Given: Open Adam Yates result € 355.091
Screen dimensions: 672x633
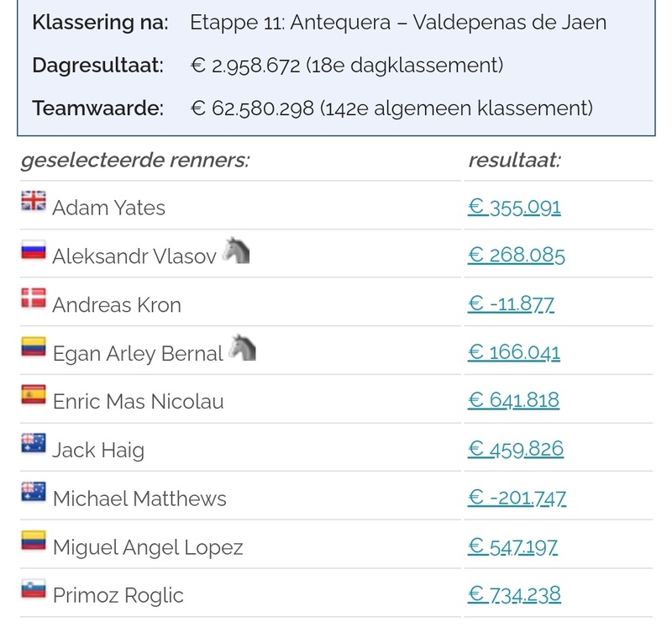Looking at the screenshot, I should click(514, 207).
